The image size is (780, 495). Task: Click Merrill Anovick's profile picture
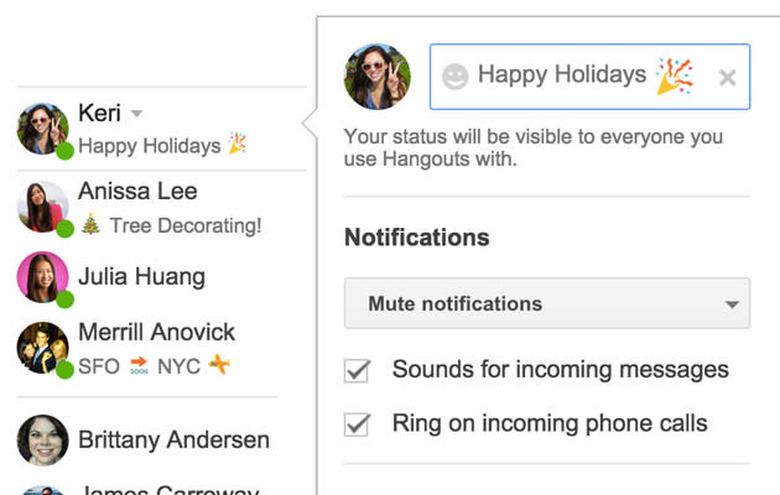43,348
